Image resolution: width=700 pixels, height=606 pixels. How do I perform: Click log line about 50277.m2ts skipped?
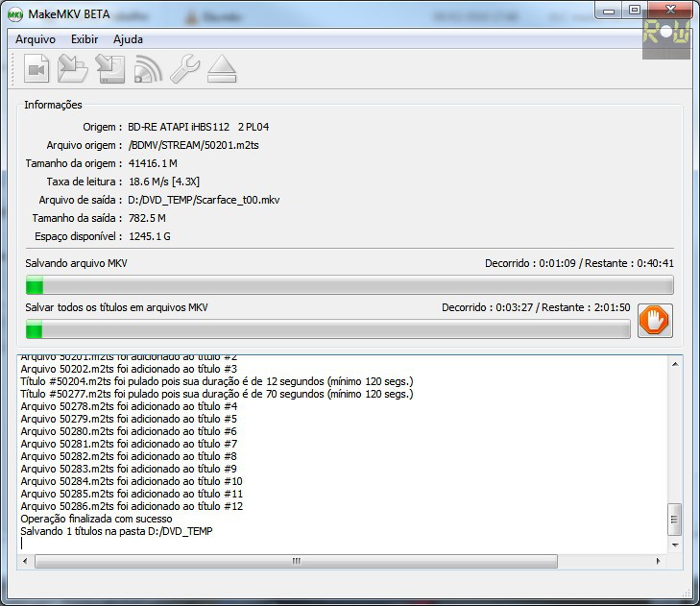[217, 394]
